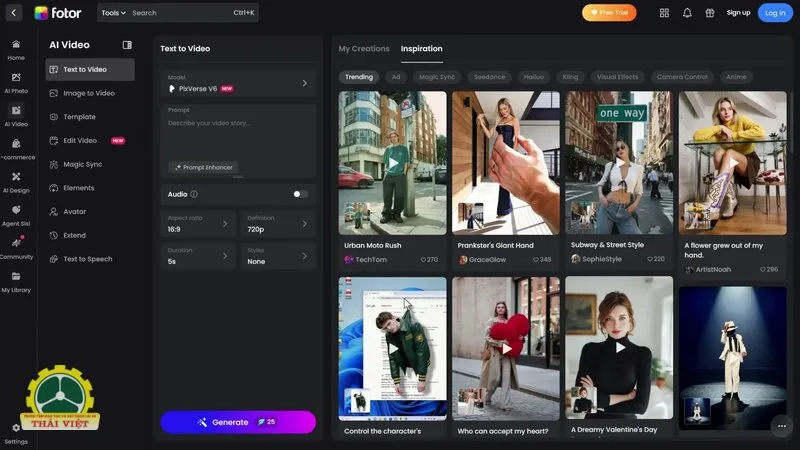Open Community in left sidebar

pos(16,249)
